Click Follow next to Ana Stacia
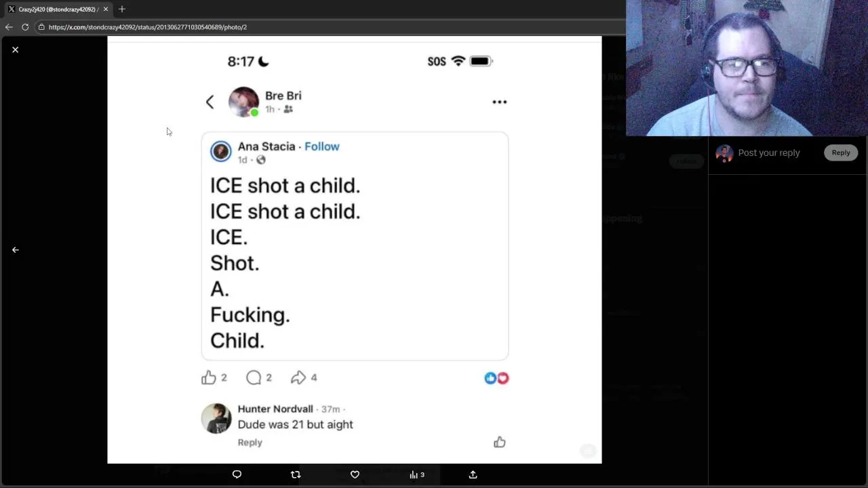The image size is (868, 488). pyautogui.click(x=321, y=146)
